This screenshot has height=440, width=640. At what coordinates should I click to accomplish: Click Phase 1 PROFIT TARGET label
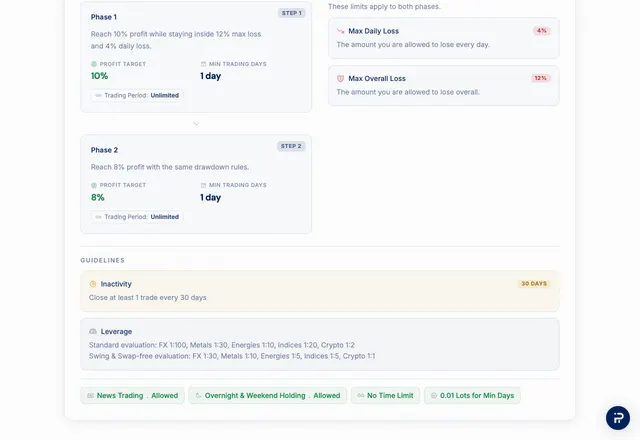[x=122, y=64]
